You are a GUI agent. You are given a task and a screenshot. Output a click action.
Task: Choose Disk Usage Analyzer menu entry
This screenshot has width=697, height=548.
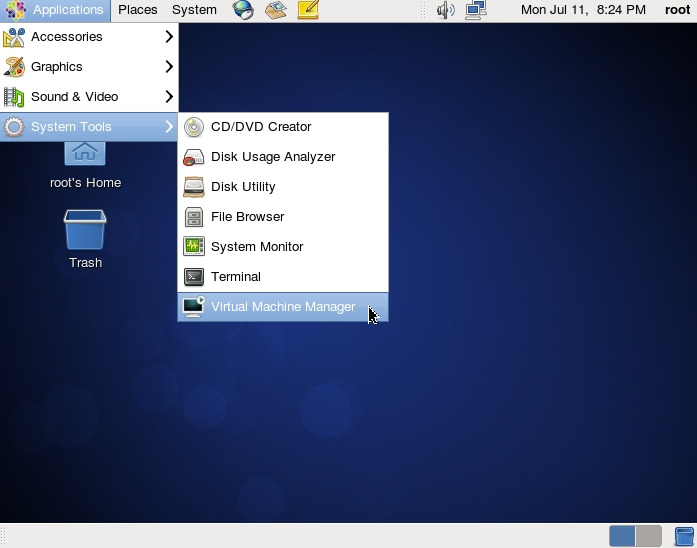pyautogui.click(x=283, y=157)
